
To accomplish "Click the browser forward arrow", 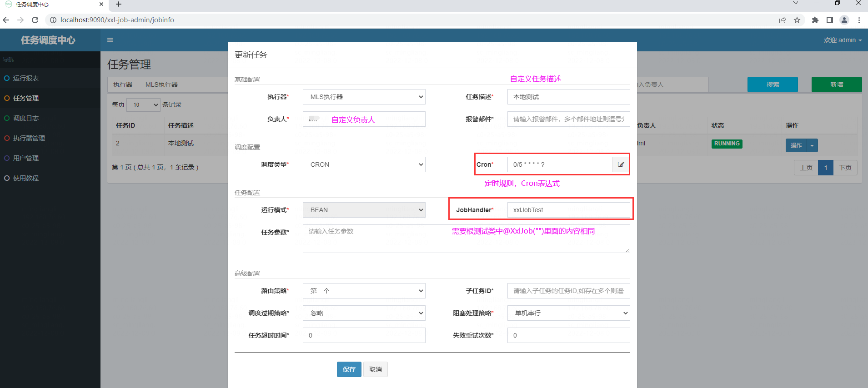I will click(20, 20).
